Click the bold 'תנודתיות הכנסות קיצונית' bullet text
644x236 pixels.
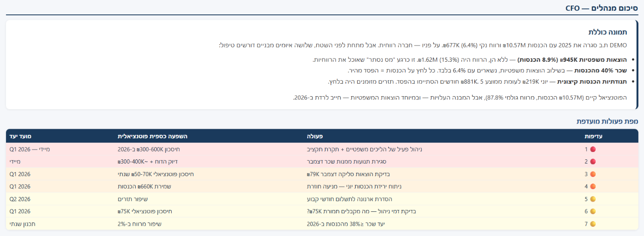(591, 81)
